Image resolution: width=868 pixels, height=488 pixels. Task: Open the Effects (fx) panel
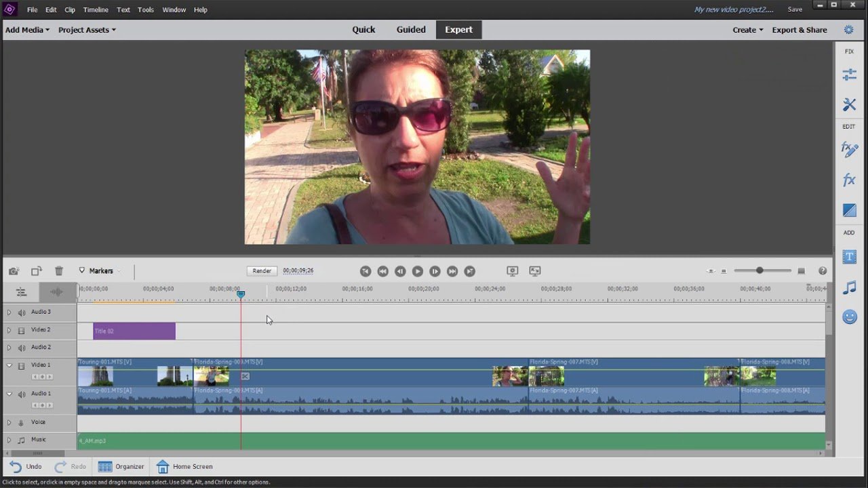[849, 180]
